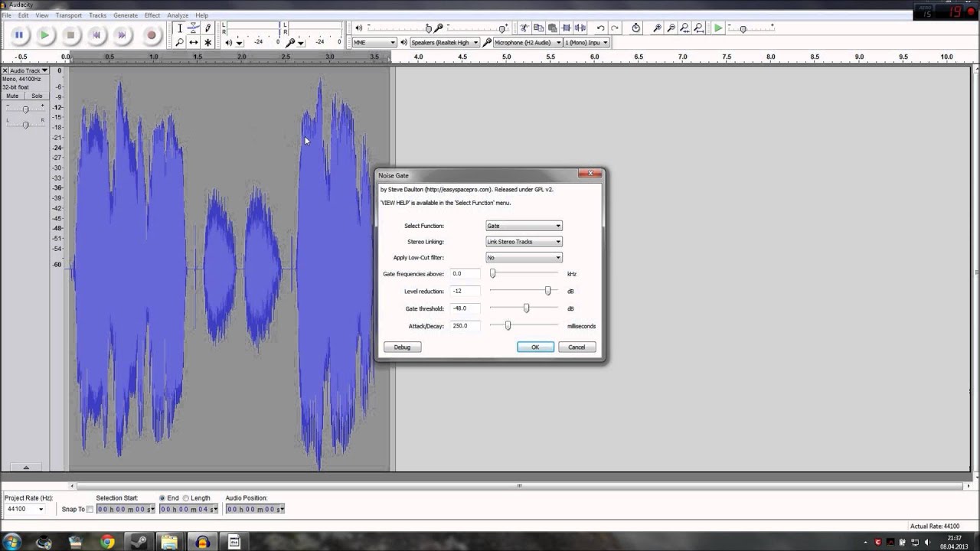This screenshot has height=551, width=980.
Task: Click the Cut scissors icon
Action: [x=524, y=28]
